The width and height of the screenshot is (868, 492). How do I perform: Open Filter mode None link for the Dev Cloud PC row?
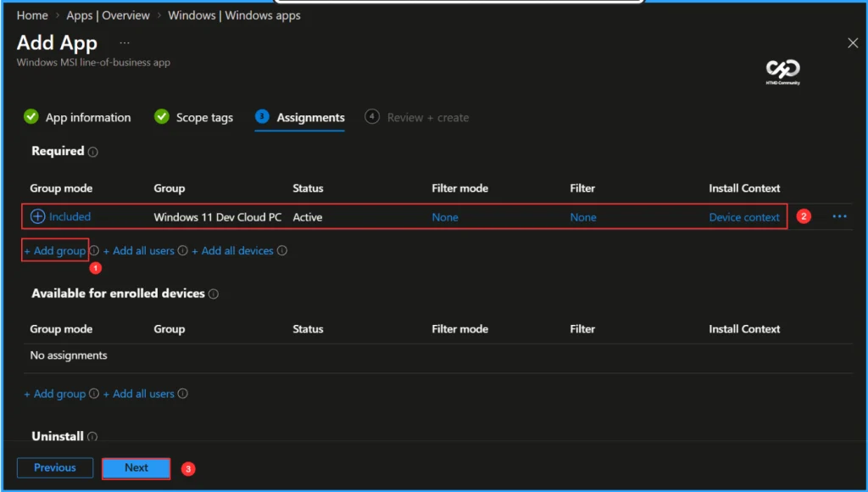click(445, 217)
